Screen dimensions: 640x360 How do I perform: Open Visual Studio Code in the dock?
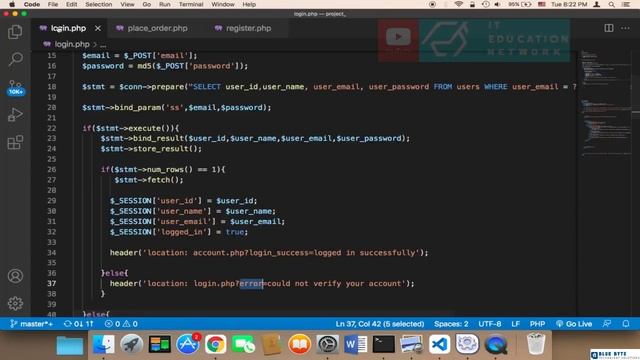click(x=439, y=344)
